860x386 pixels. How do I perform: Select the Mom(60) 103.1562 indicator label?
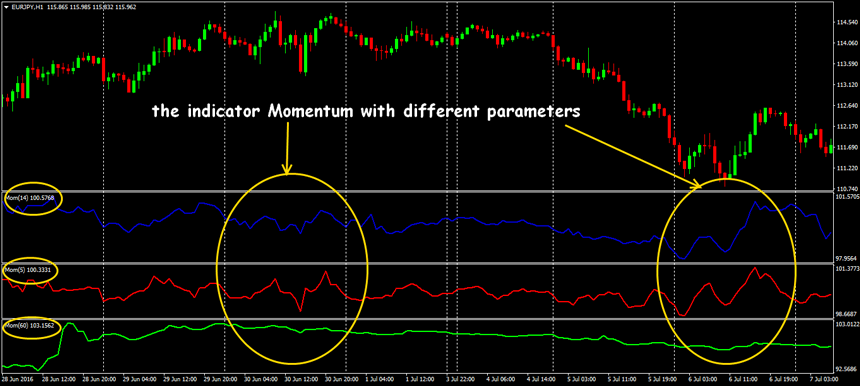coord(30,326)
